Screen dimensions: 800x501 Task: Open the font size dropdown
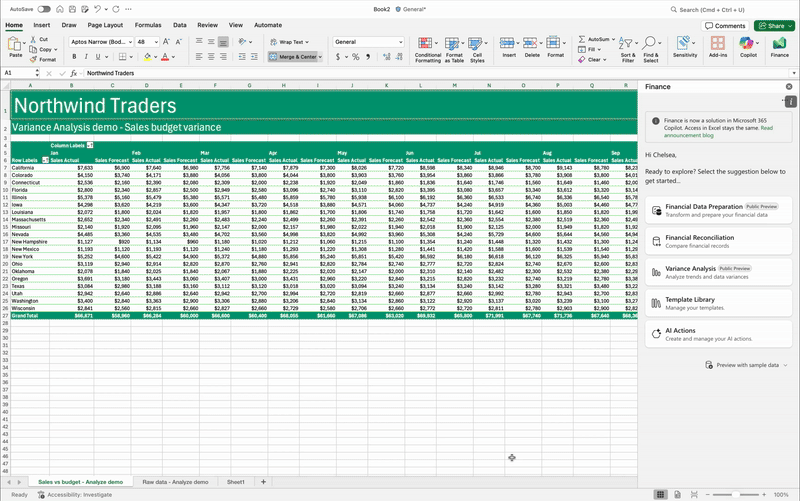[155, 42]
